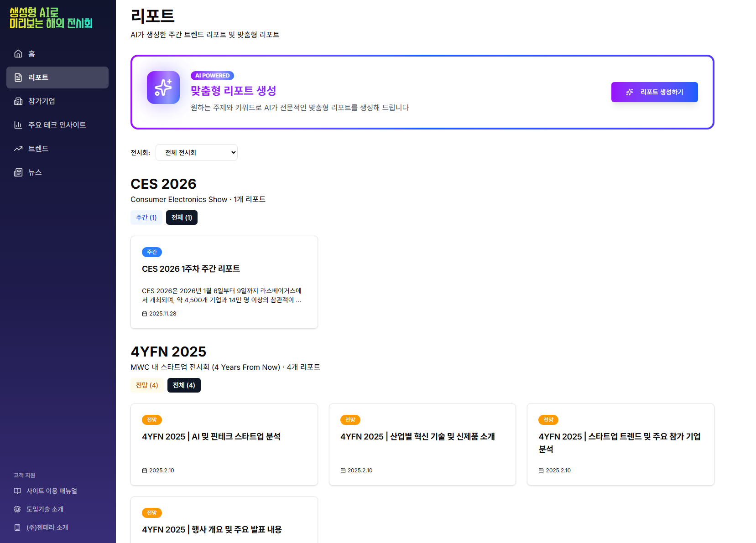Click the 주요 테크 인사이트 chart icon
The height and width of the screenshot is (543, 756).
pyautogui.click(x=18, y=125)
